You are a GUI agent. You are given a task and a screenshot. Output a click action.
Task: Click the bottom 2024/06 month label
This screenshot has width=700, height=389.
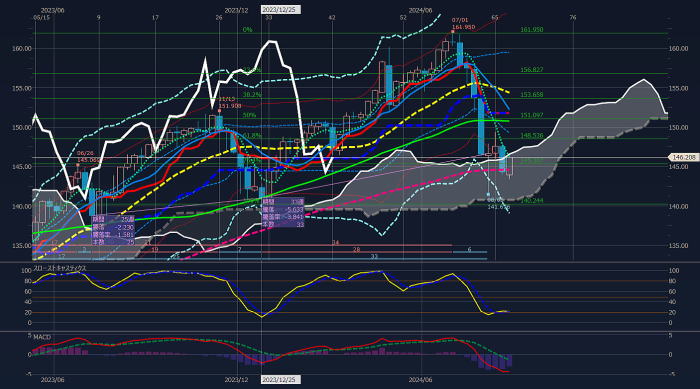pos(421,380)
